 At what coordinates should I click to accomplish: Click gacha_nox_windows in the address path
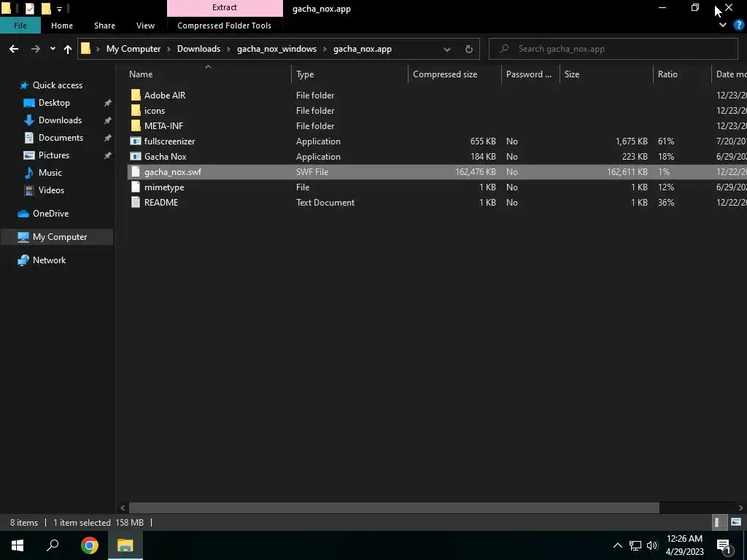coord(276,49)
